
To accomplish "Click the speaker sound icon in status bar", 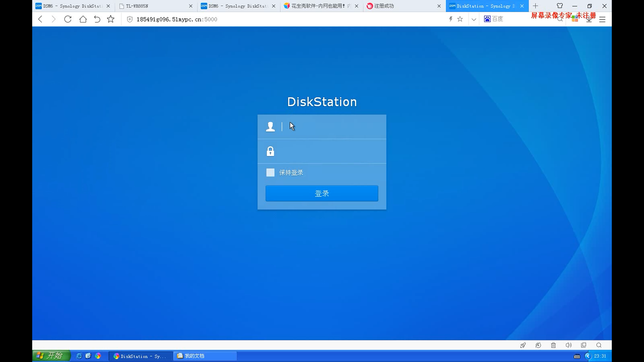I will click(569, 345).
